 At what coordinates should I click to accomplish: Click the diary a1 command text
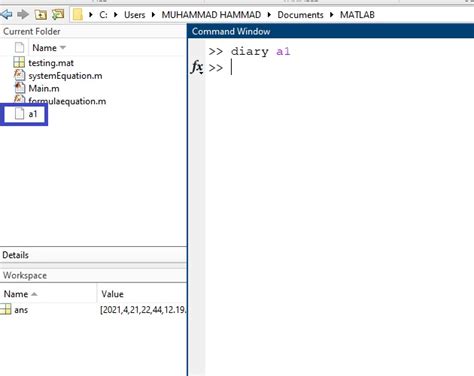pyautogui.click(x=260, y=51)
